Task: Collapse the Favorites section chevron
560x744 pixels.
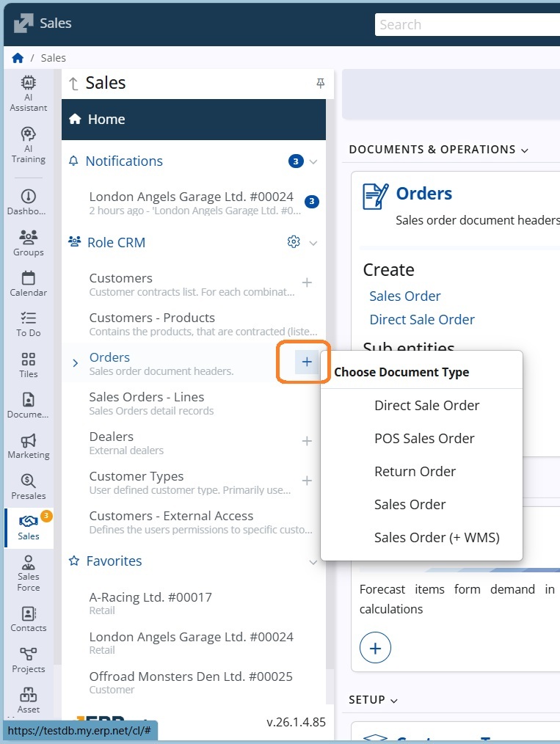Action: [x=313, y=562]
